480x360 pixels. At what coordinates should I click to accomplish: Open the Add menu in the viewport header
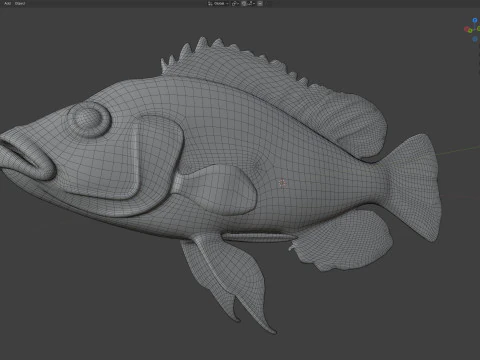pos(7,3)
